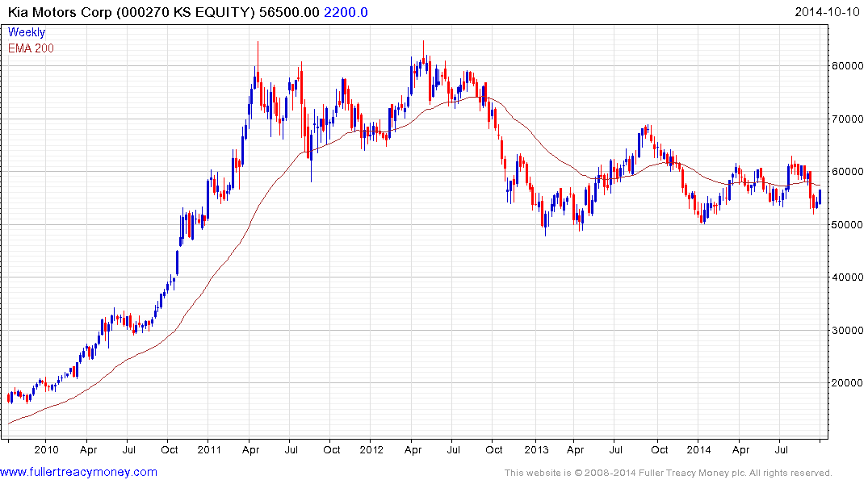Click the 2012 year axis label
The height and width of the screenshot is (484, 868).
371,449
